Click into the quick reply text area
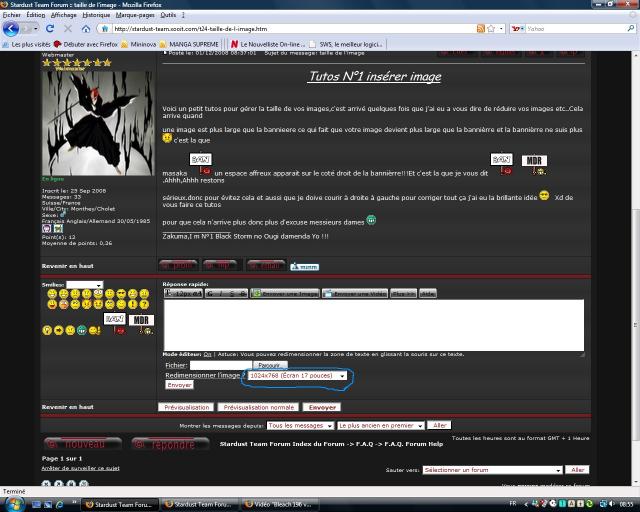Viewport: 640px width, 512px height. pos(373,325)
